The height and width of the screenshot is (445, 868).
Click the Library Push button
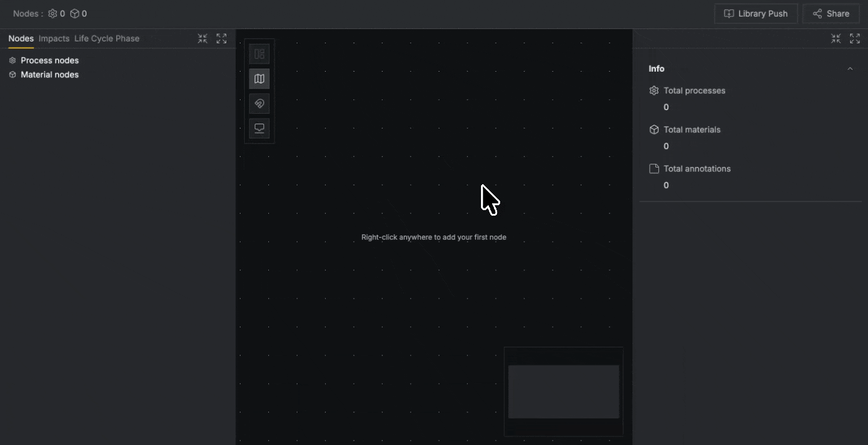point(756,14)
